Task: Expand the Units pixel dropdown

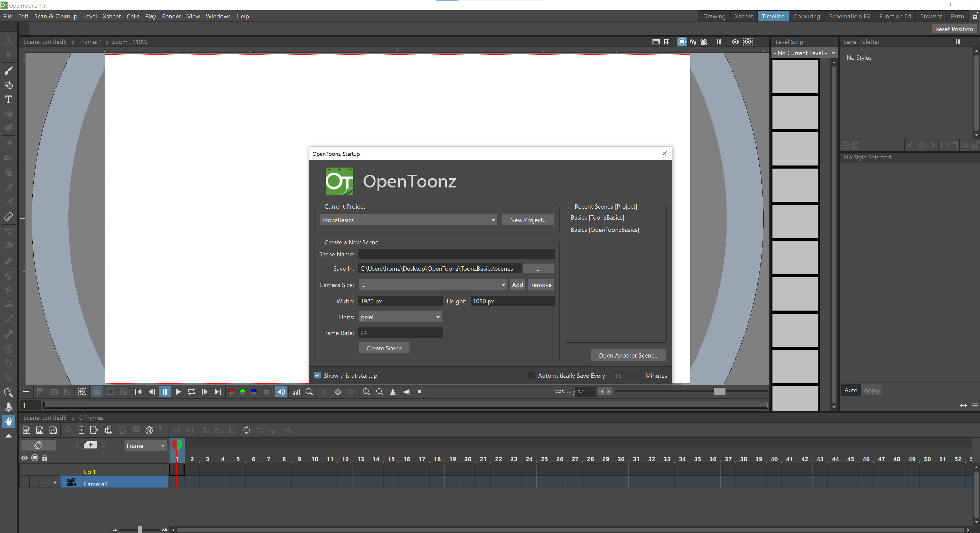Action: point(400,317)
